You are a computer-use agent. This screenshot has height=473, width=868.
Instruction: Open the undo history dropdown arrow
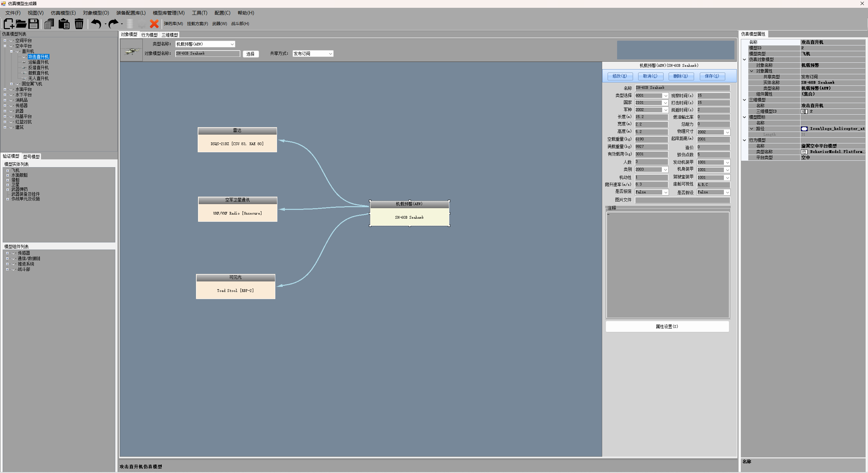point(105,24)
